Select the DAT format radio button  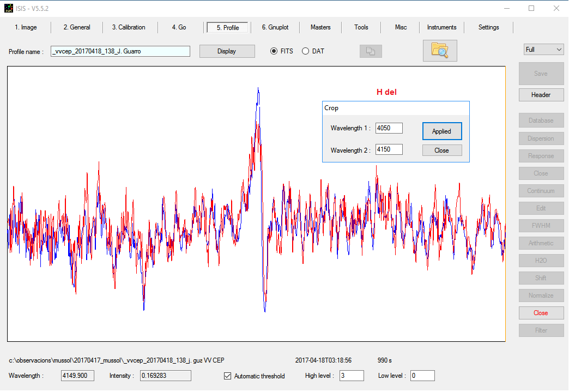coord(305,51)
